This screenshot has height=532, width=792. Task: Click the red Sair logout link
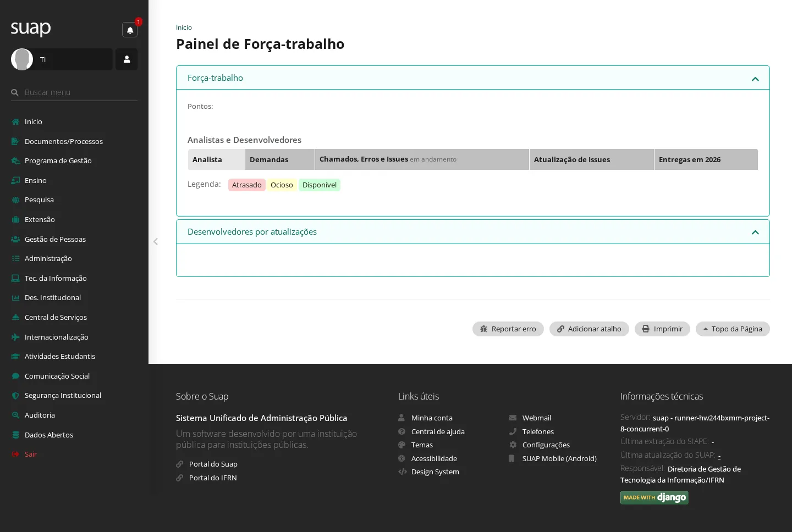point(31,454)
